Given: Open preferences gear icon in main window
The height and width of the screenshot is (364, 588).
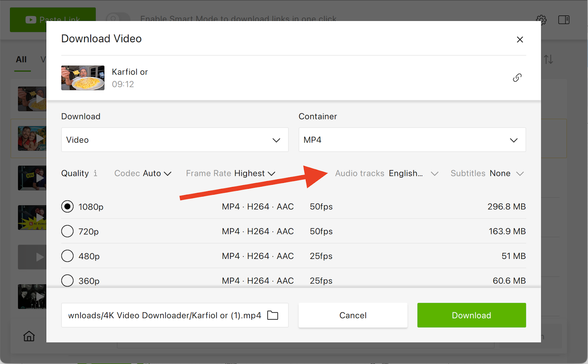Looking at the screenshot, I should coord(541,20).
